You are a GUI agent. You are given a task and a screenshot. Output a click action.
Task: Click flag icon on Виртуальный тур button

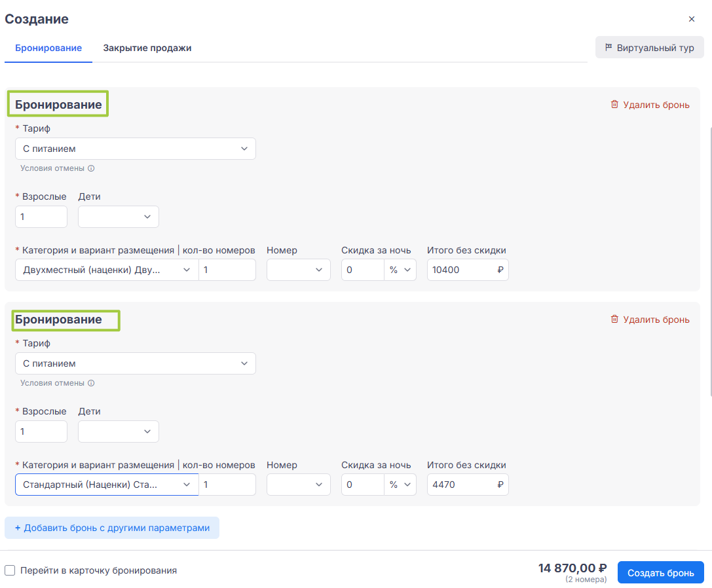[609, 48]
